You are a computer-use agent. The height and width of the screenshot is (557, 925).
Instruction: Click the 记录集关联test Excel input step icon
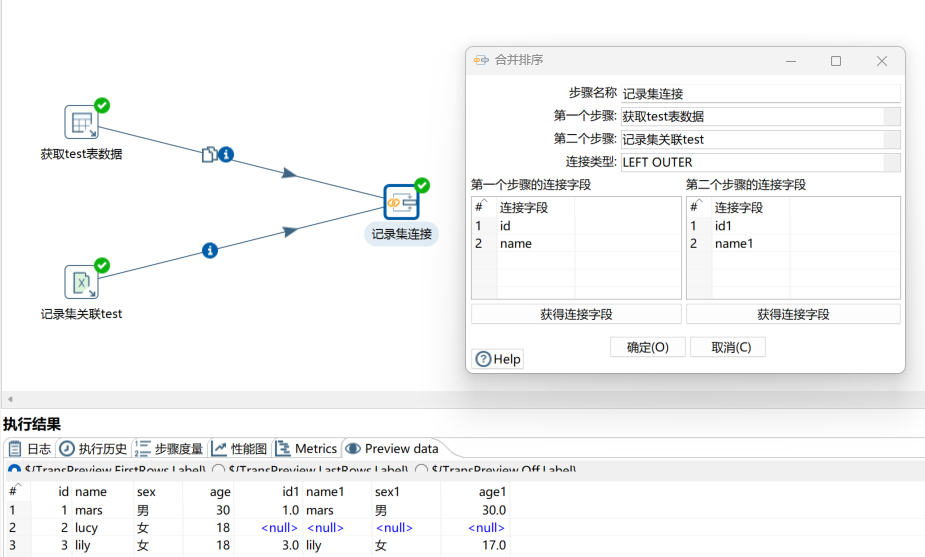click(81, 282)
